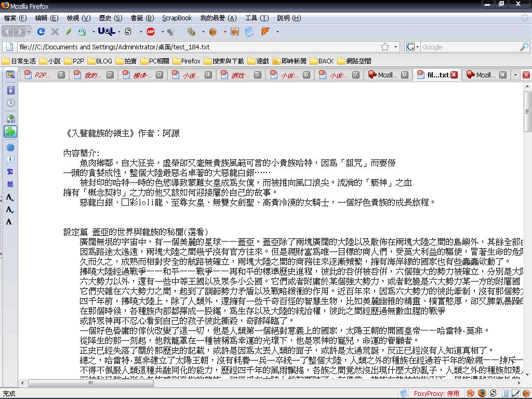Image resolution: width=532 pixels, height=399 pixels.
Task: Convert to Traditional Chinese with 繁 icon
Action: (10, 172)
